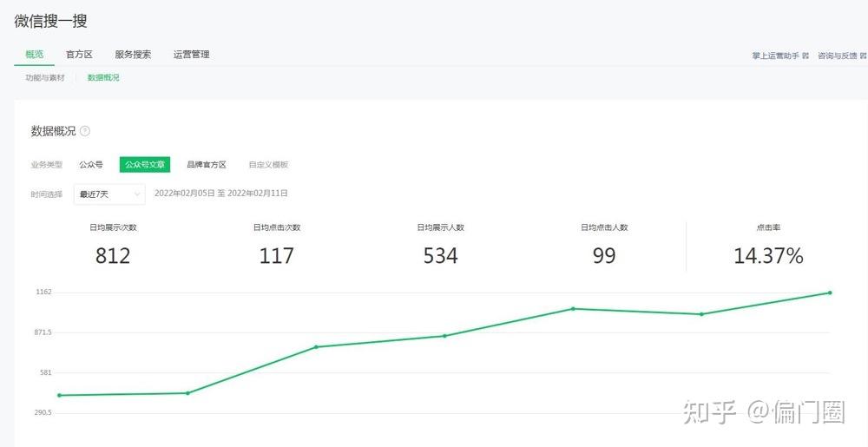
Task: Click the 1162 y-axis label
Action: coord(43,292)
